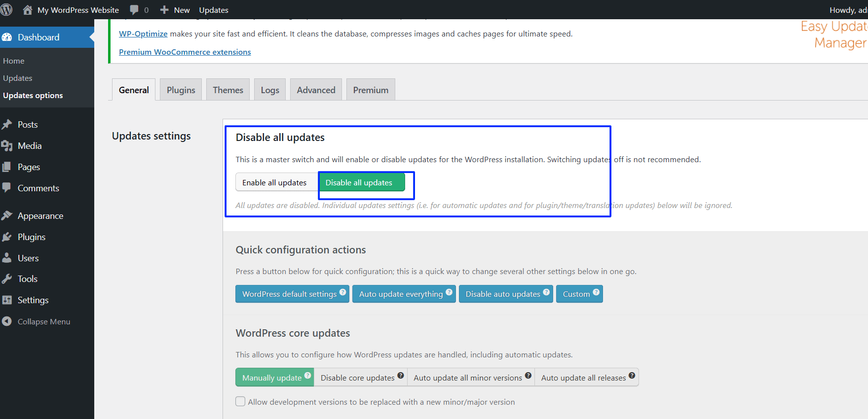868x419 pixels.
Task: Click help icon on Manually update
Action: coord(307,375)
